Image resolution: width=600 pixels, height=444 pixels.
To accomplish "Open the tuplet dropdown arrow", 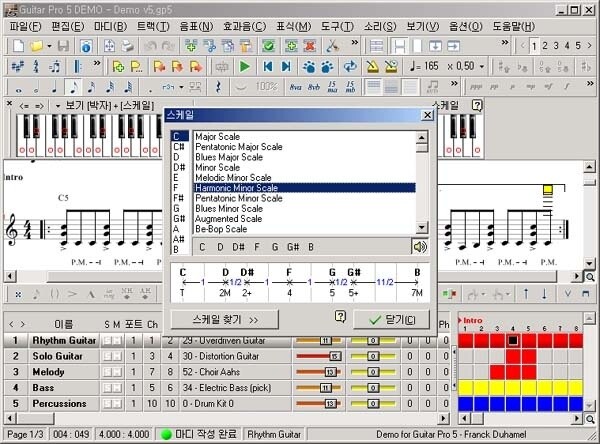I will pyautogui.click(x=181, y=87).
